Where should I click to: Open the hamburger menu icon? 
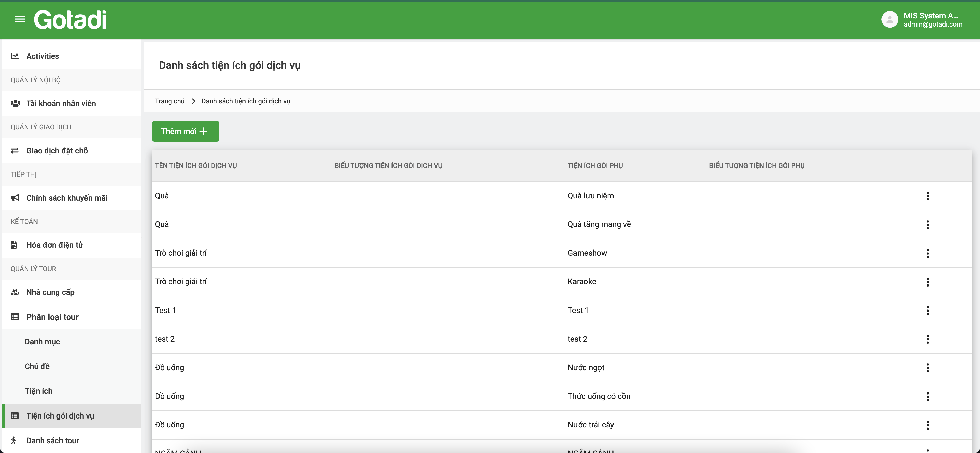pyautogui.click(x=20, y=19)
